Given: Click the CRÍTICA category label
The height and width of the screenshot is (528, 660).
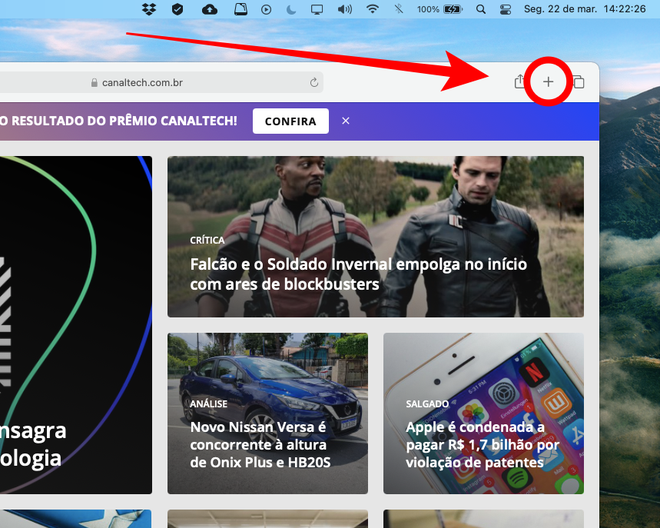Looking at the screenshot, I should (207, 240).
